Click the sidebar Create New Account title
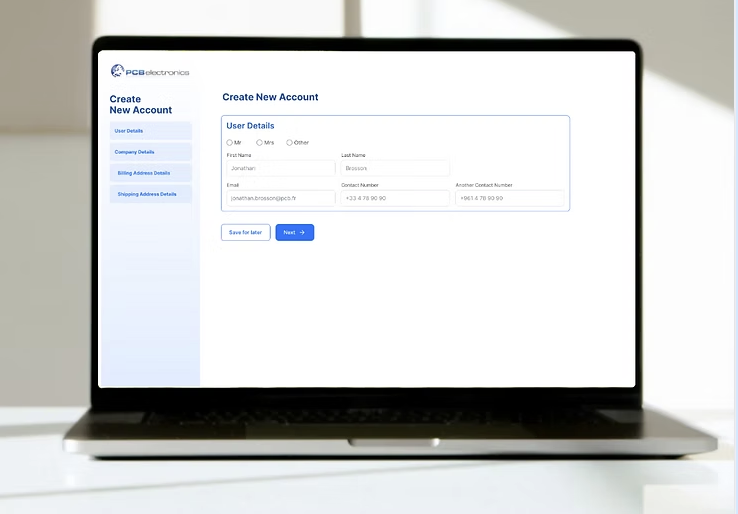Image resolution: width=738 pixels, height=514 pixels. pos(141,104)
